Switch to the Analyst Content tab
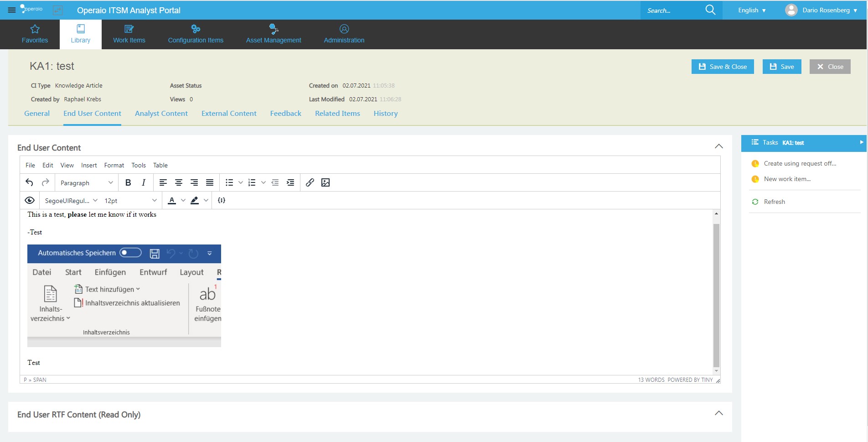Image resolution: width=868 pixels, height=442 pixels. tap(161, 114)
